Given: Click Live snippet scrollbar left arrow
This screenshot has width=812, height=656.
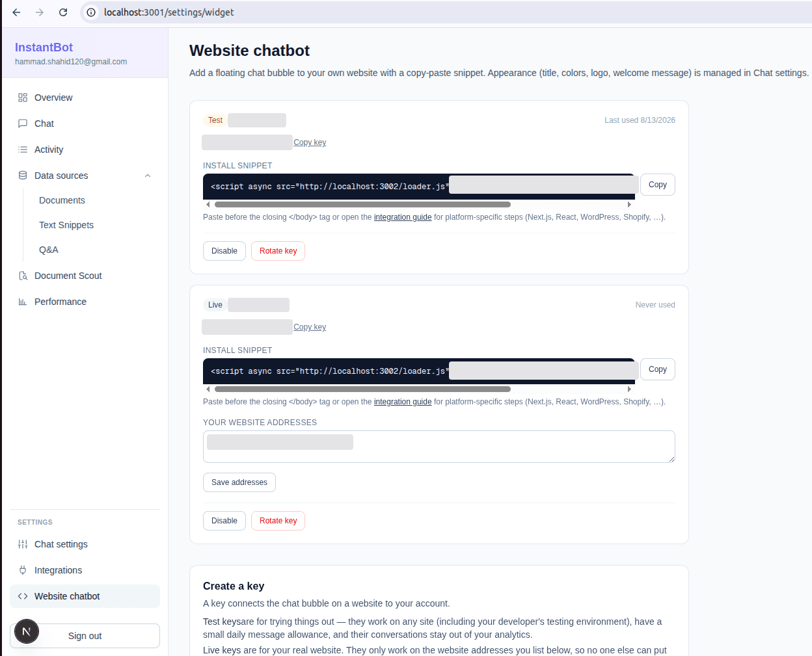Looking at the screenshot, I should (208, 389).
